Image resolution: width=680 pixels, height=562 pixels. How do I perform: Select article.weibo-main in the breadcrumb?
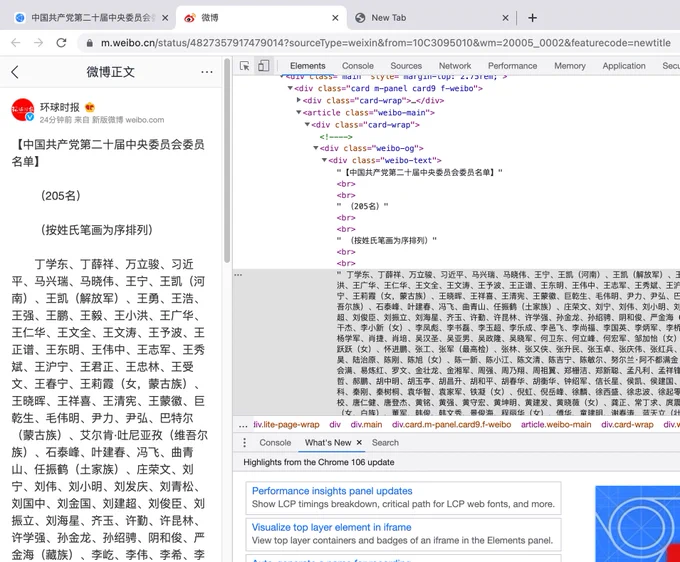[556, 425]
